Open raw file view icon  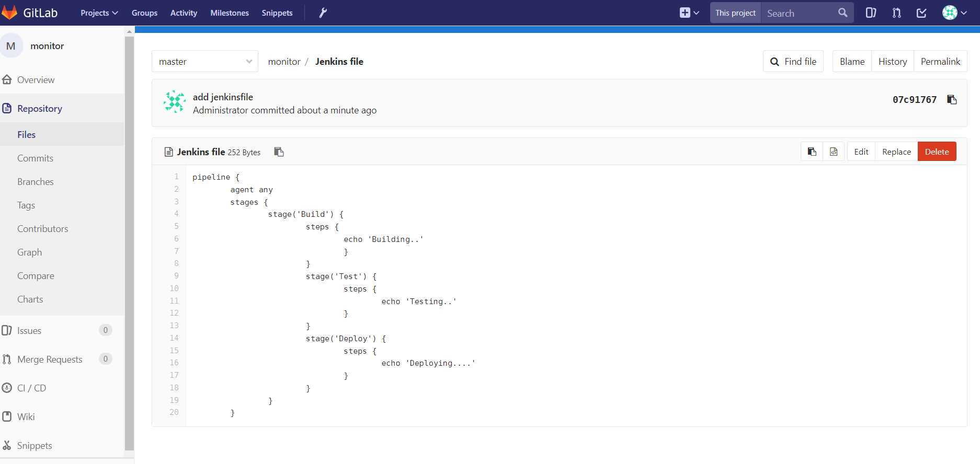click(x=834, y=152)
